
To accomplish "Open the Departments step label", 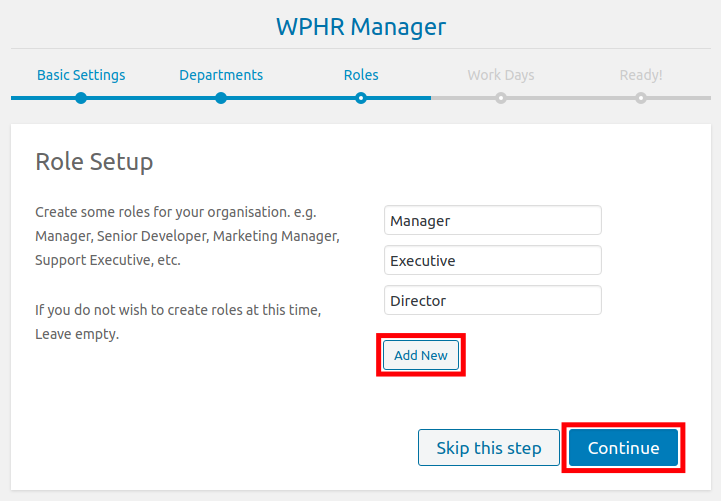I will (221, 75).
